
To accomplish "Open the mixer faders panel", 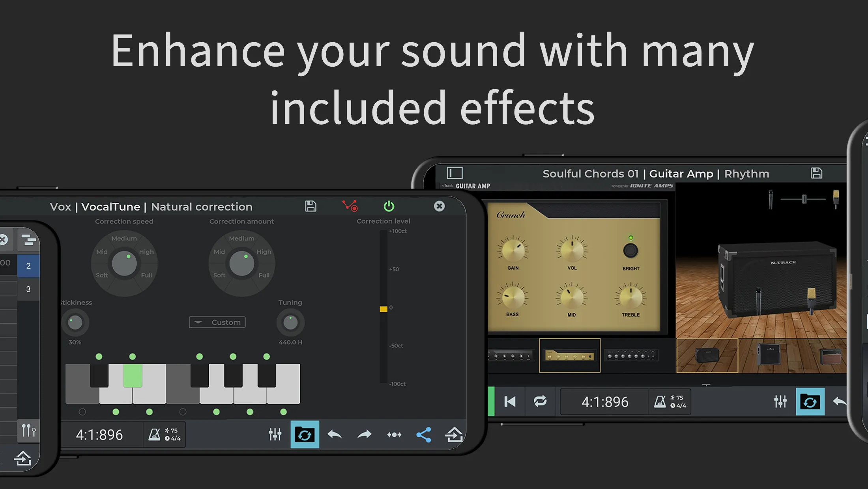I will [x=275, y=435].
